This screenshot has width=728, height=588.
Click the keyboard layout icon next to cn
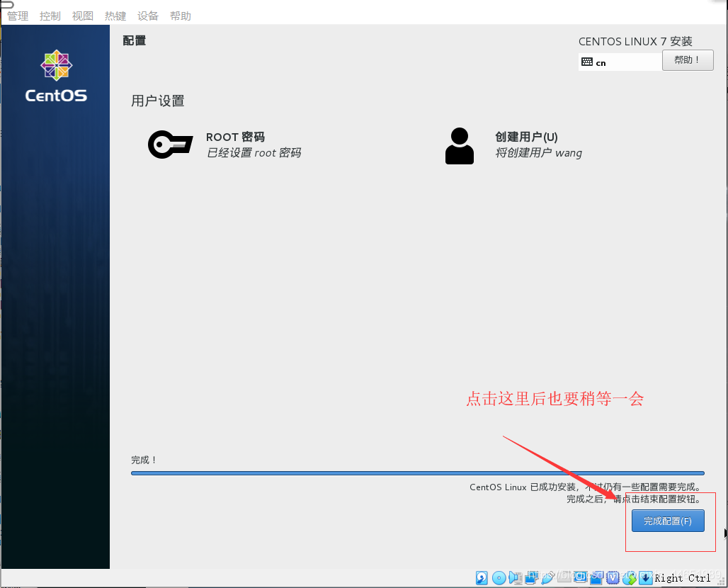click(x=587, y=62)
